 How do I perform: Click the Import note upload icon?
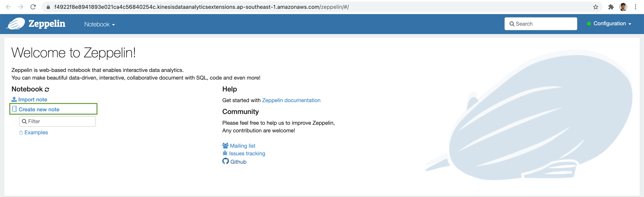14,99
